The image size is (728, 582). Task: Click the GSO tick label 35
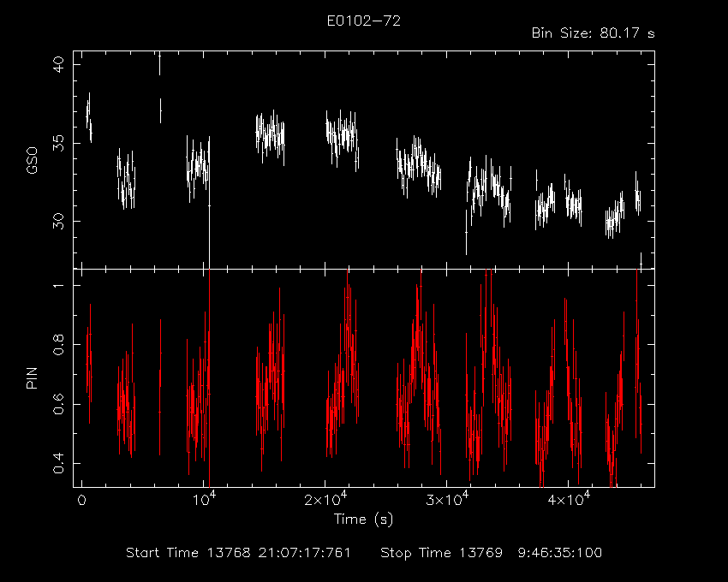[58, 143]
